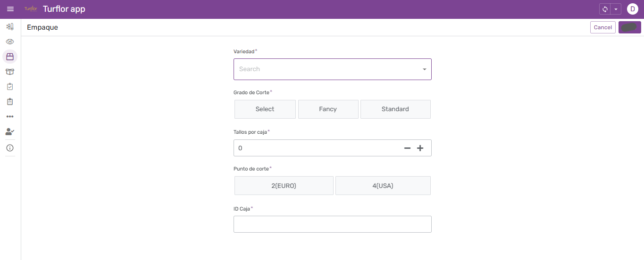Click the Turflor app title text
This screenshot has width=644, height=260.
[x=64, y=9]
